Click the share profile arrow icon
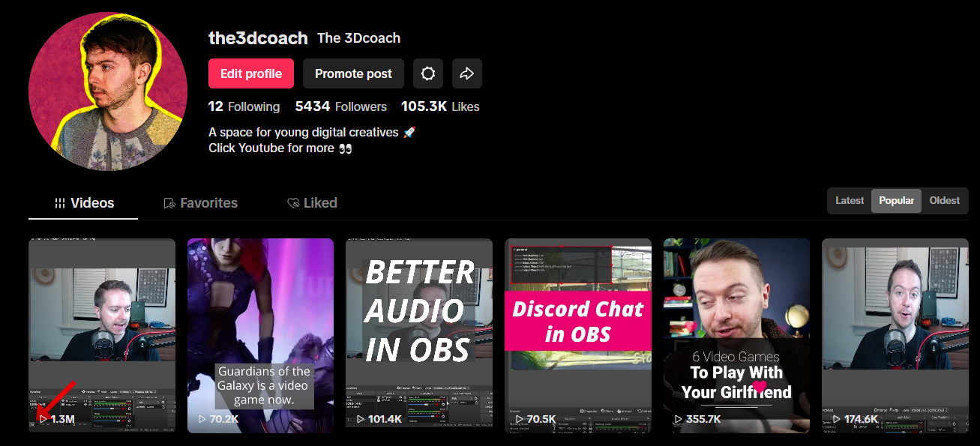Screen dimensions: 980x446 click(467, 73)
